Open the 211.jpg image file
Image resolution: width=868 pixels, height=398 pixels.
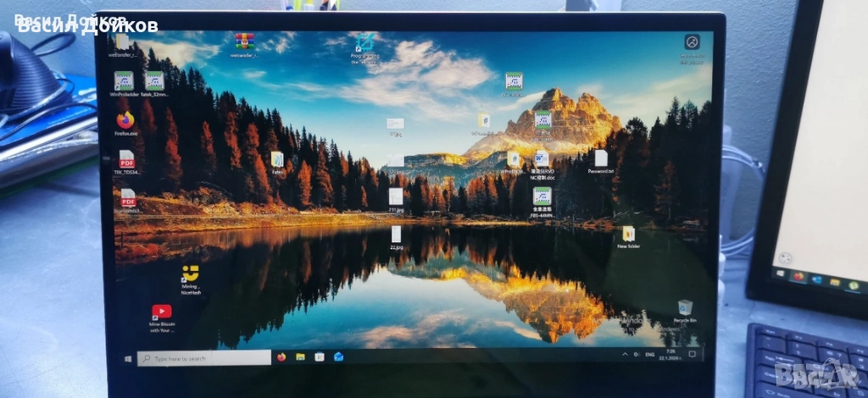pyautogui.click(x=396, y=196)
